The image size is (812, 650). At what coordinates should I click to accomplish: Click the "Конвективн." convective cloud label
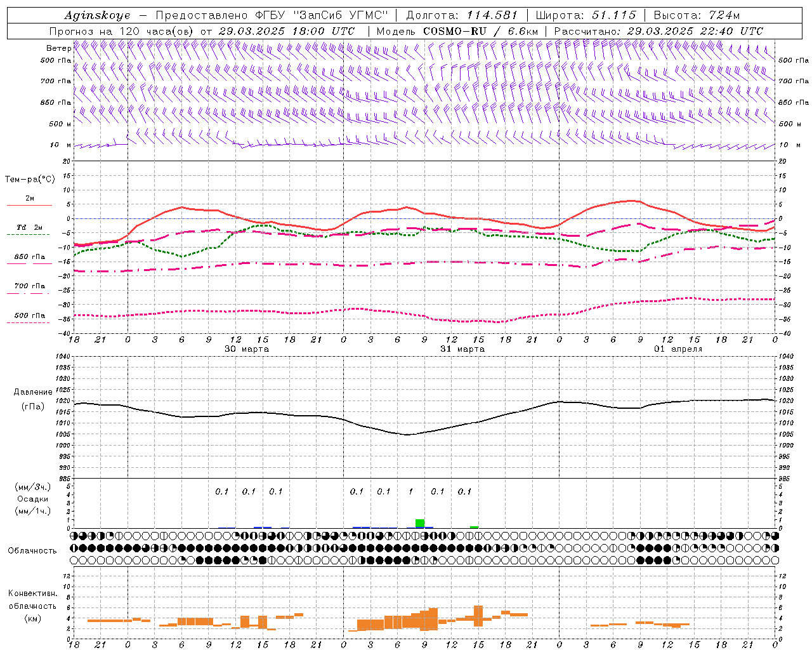32,594
